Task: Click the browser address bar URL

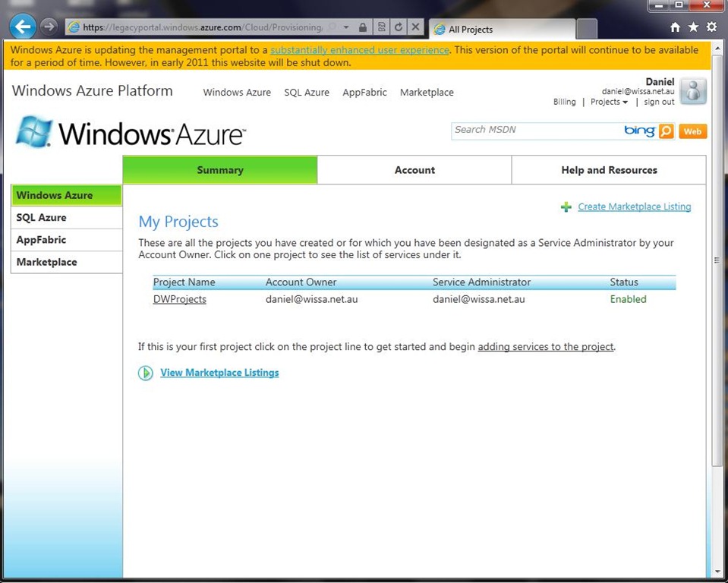Action: (x=203, y=27)
